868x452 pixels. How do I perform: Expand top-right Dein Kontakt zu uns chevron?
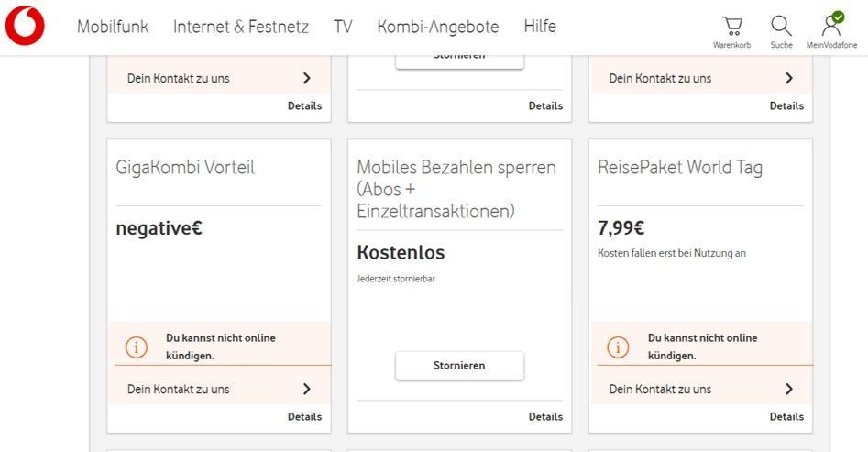point(789,79)
